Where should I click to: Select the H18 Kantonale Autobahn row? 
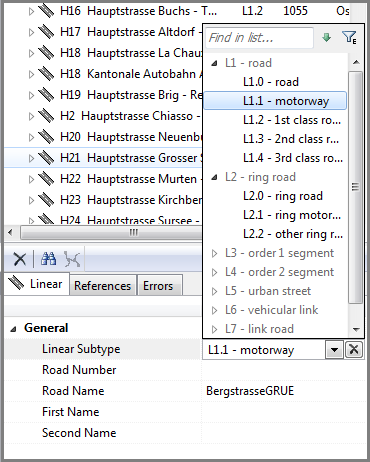pyautogui.click(x=103, y=74)
